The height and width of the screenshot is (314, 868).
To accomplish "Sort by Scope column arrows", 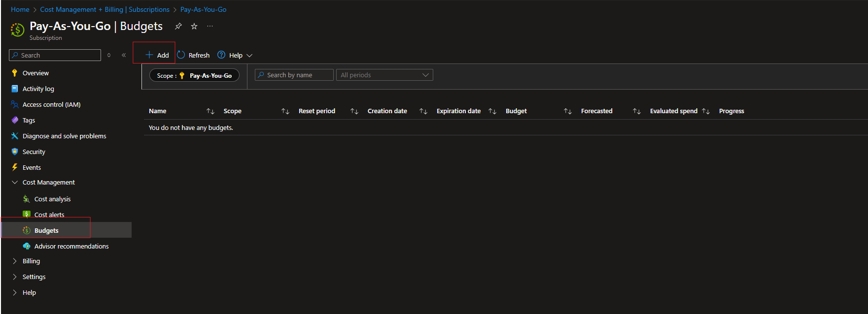I will 285,111.
